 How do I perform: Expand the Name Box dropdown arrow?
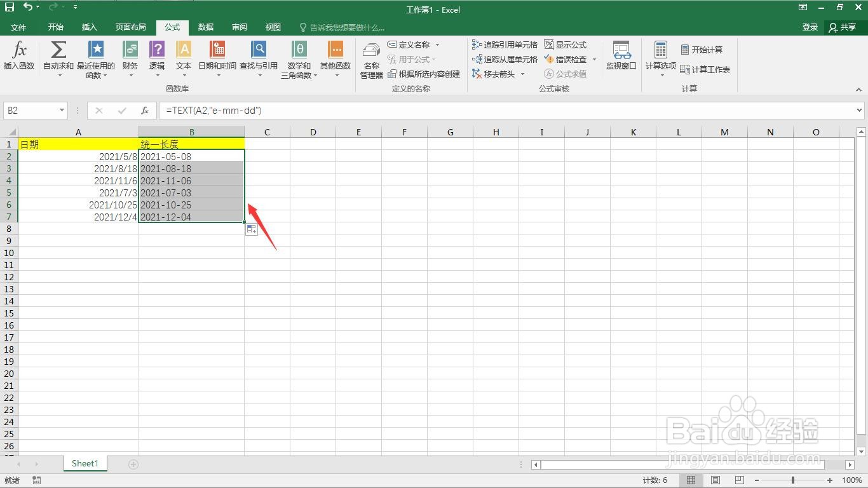tap(62, 111)
